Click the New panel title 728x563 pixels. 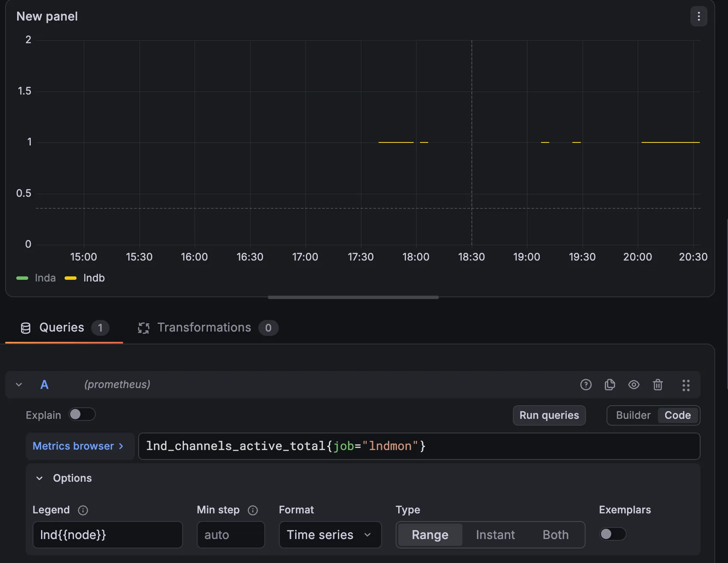47,16
